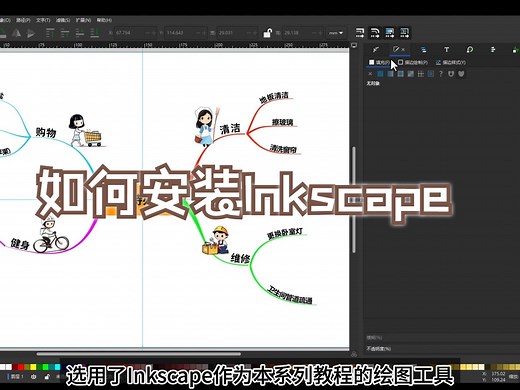The image size is (520, 390).
Task: Open the 文字(T) Text menu
Action: pos(43,20)
